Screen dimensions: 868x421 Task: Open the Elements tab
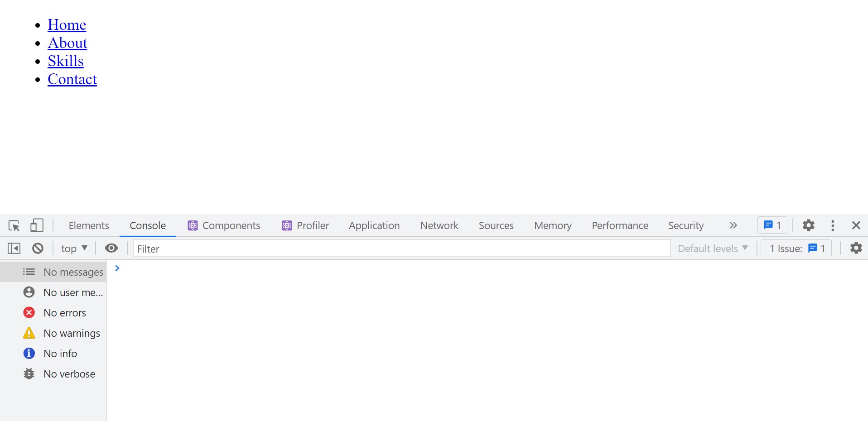click(89, 225)
